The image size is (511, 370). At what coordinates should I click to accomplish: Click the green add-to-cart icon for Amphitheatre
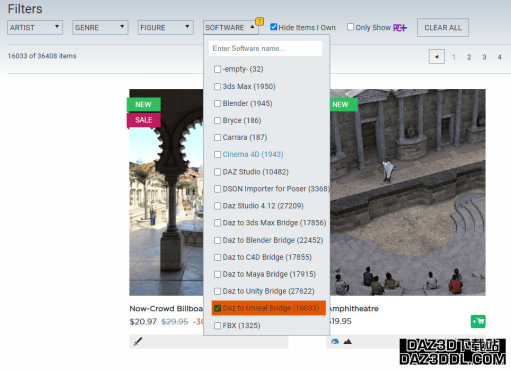[478, 321]
